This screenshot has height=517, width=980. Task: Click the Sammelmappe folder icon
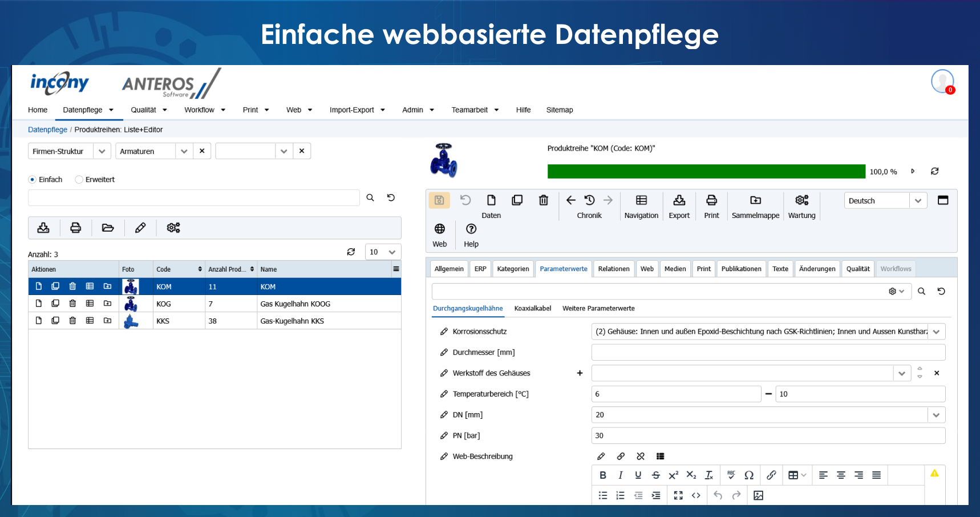755,201
